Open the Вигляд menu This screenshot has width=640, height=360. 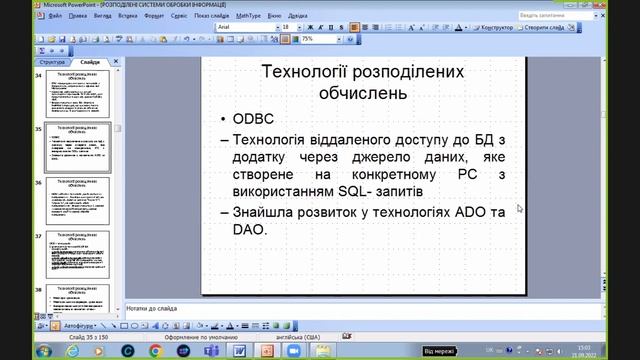(102, 16)
